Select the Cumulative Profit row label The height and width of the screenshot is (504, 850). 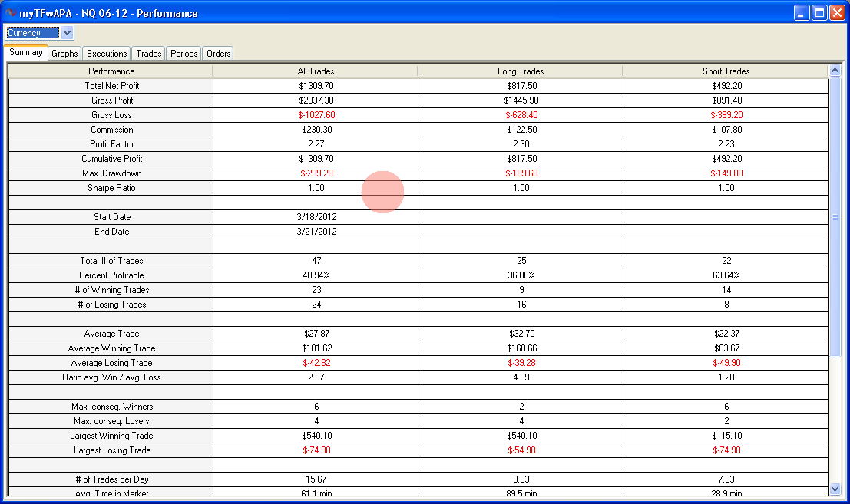111,159
